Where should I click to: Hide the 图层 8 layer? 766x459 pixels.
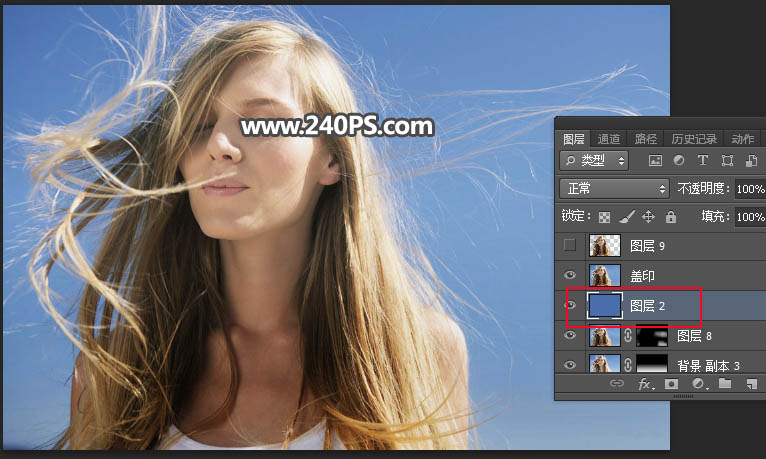point(570,335)
